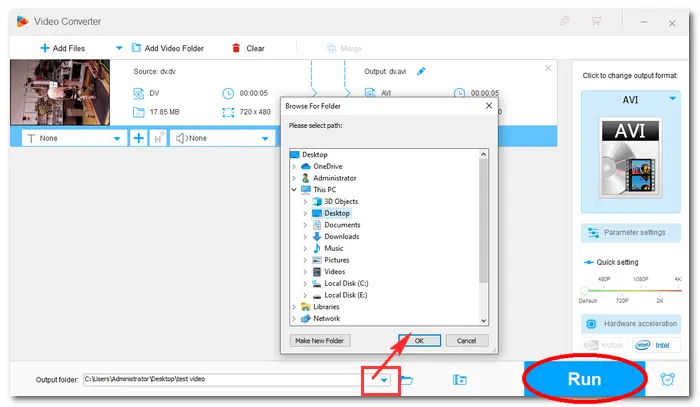Screen dimensions: 700x407
Task: Click 720P on the quick setting scale
Action: pyautogui.click(x=622, y=301)
